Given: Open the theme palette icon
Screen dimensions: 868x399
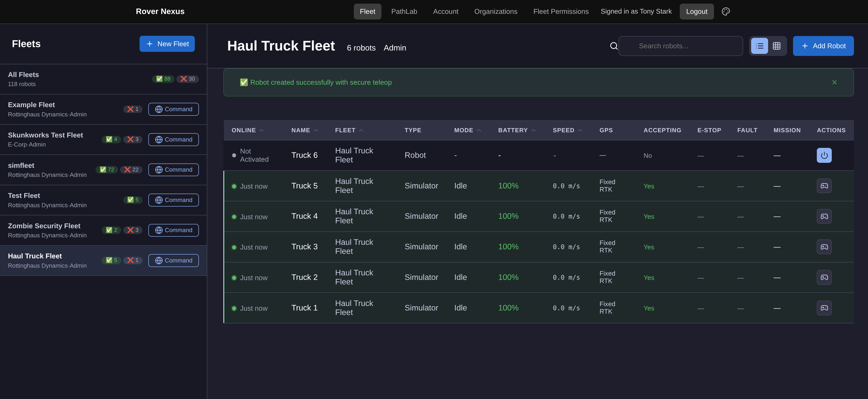Looking at the screenshot, I should (726, 12).
